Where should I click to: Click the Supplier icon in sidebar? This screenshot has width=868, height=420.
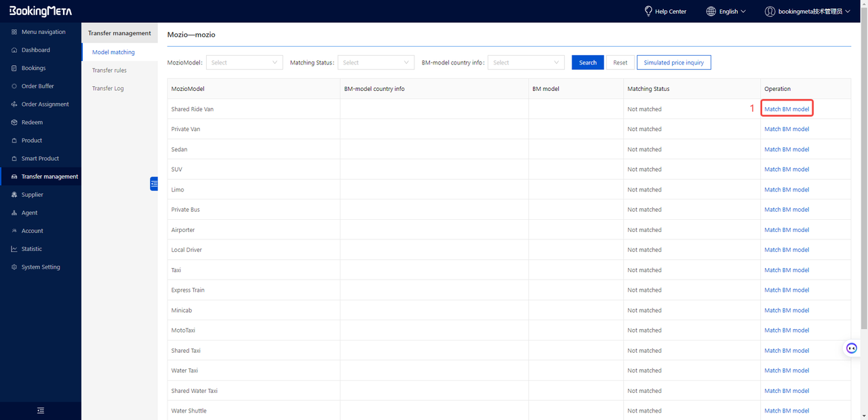pyautogui.click(x=14, y=195)
